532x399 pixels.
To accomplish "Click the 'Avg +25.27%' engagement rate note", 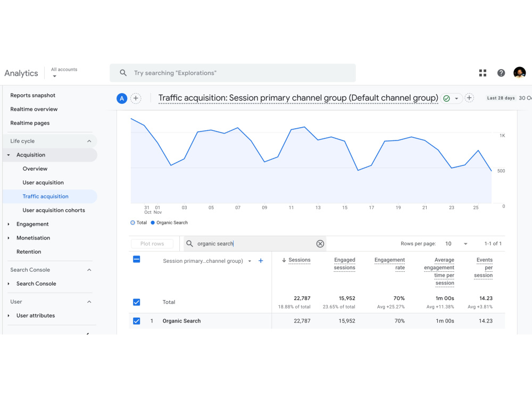I will tap(390, 307).
